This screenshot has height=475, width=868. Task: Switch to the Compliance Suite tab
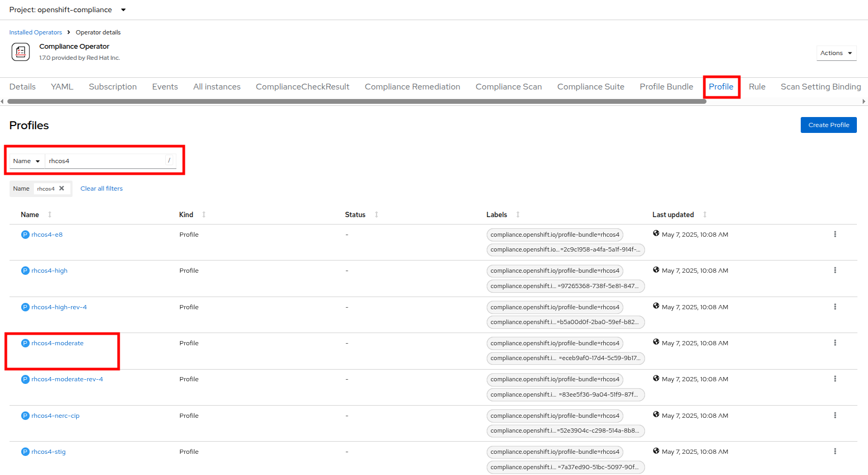(590, 87)
